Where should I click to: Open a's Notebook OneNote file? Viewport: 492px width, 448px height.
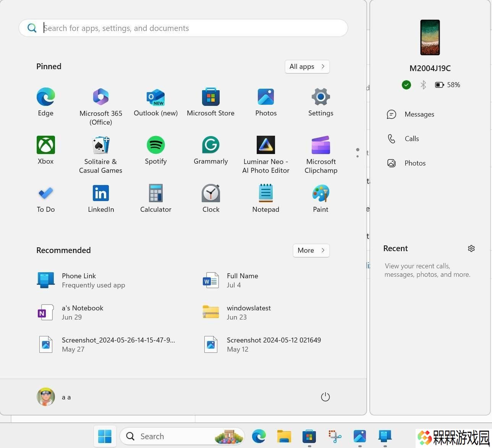[x=70, y=313]
